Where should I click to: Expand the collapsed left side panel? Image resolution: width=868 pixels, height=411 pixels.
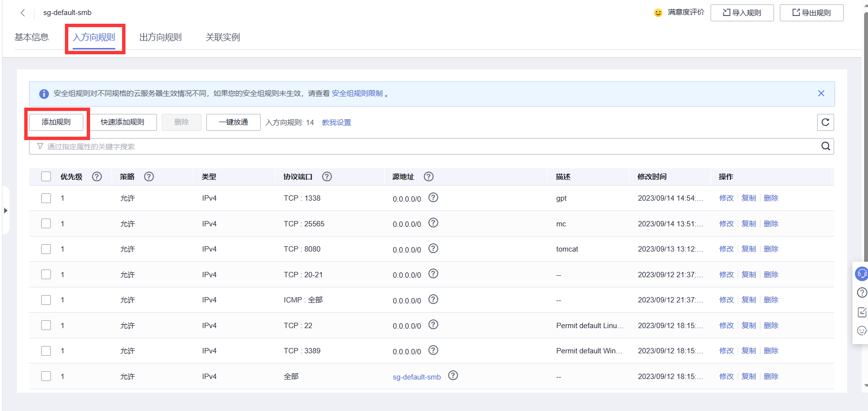pyautogui.click(x=5, y=210)
